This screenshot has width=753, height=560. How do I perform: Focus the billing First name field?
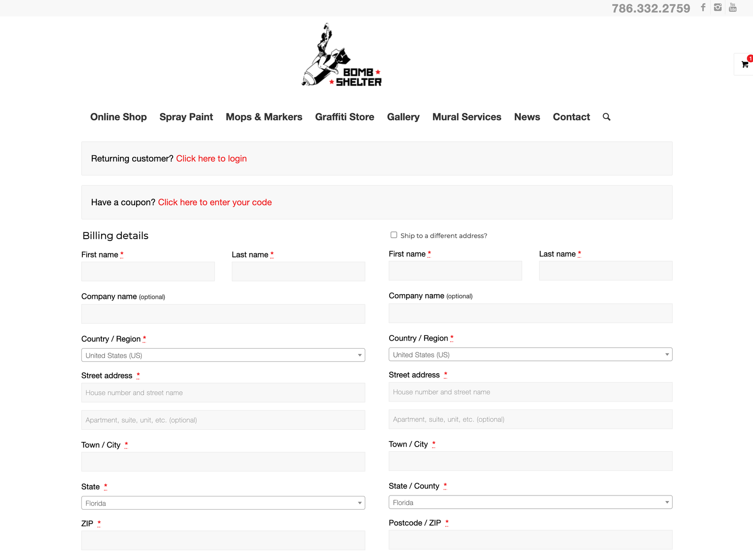pos(148,272)
